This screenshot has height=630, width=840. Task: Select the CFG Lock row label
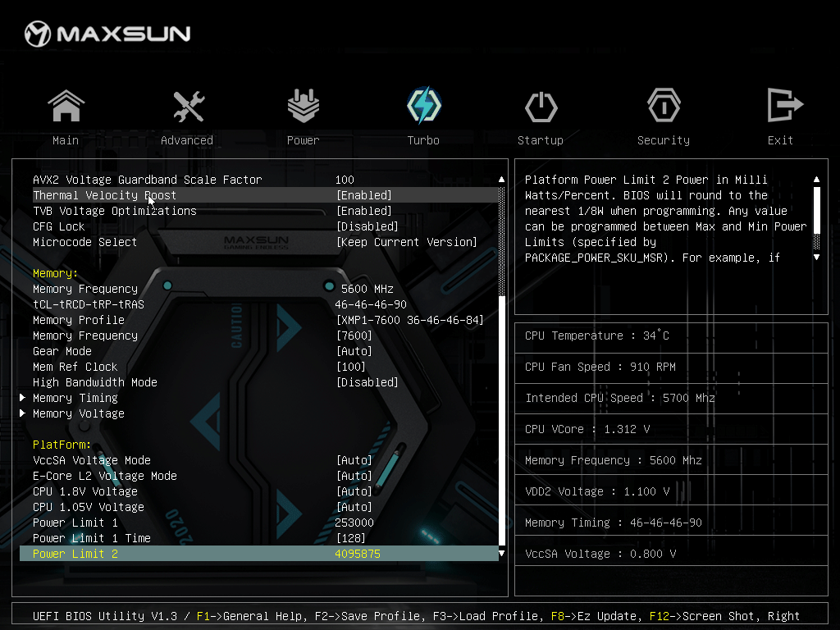[x=58, y=226]
